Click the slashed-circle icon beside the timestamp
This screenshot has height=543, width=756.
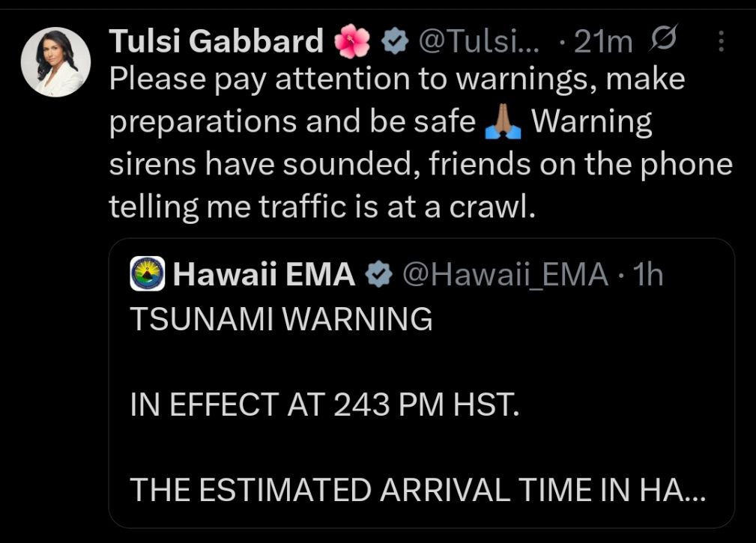[x=663, y=38]
